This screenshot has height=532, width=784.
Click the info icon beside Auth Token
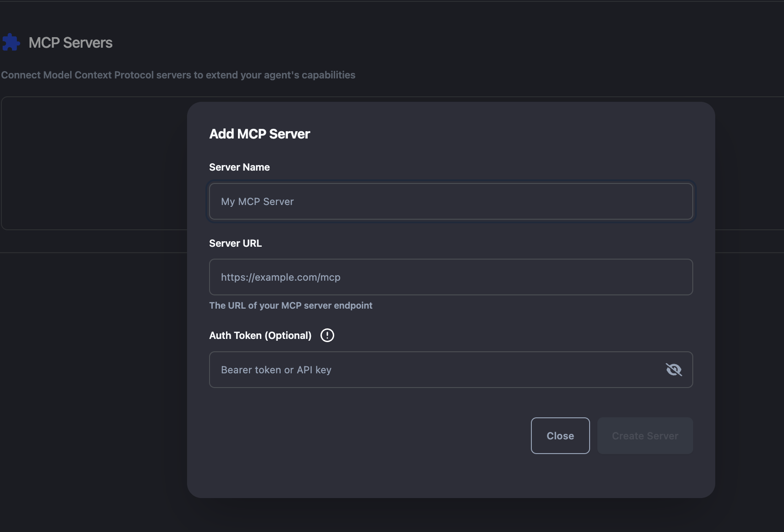327,335
